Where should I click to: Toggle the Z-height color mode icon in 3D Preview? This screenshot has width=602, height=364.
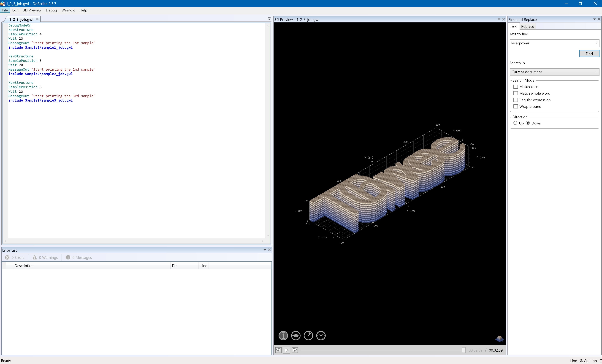(283, 336)
